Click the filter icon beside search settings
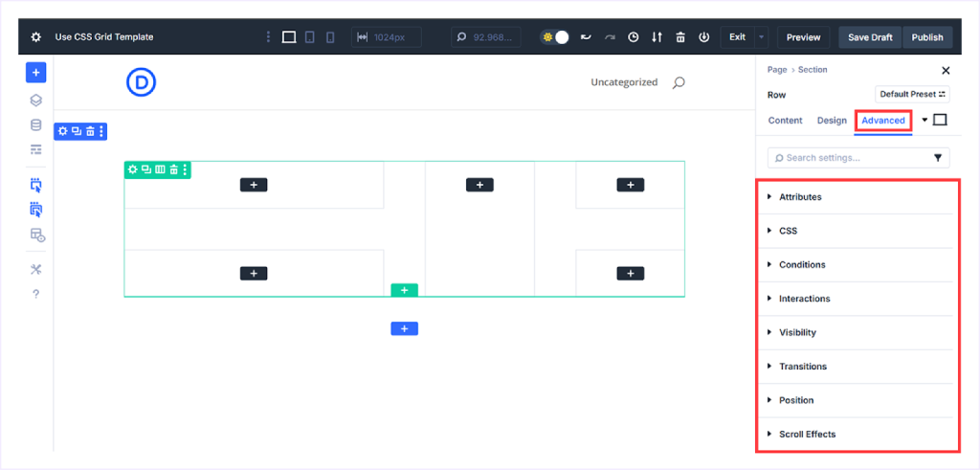This screenshot has height=470, width=980. click(x=938, y=158)
